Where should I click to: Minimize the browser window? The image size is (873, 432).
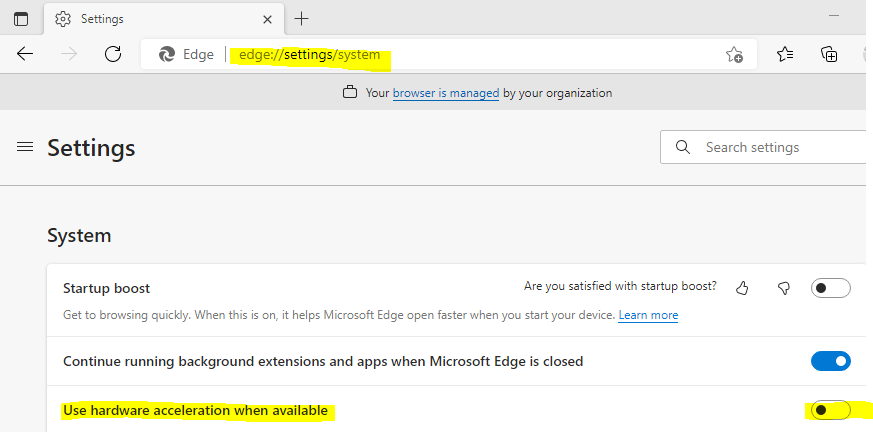click(x=833, y=16)
